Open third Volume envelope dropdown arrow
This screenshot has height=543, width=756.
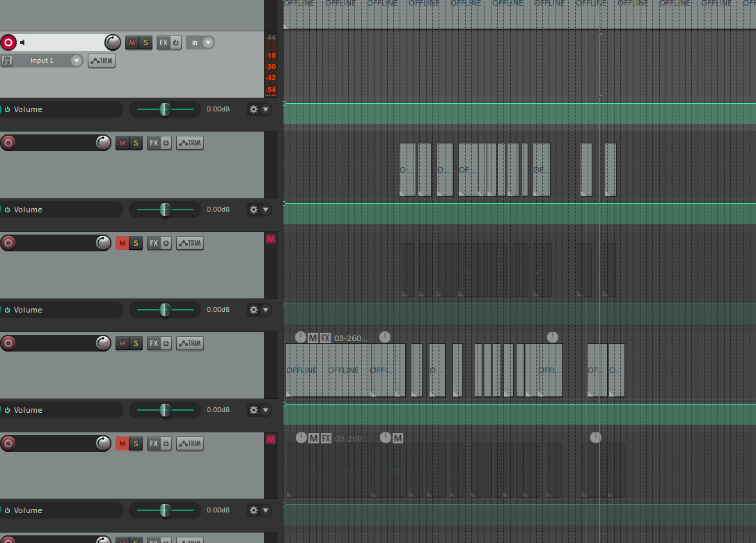266,310
